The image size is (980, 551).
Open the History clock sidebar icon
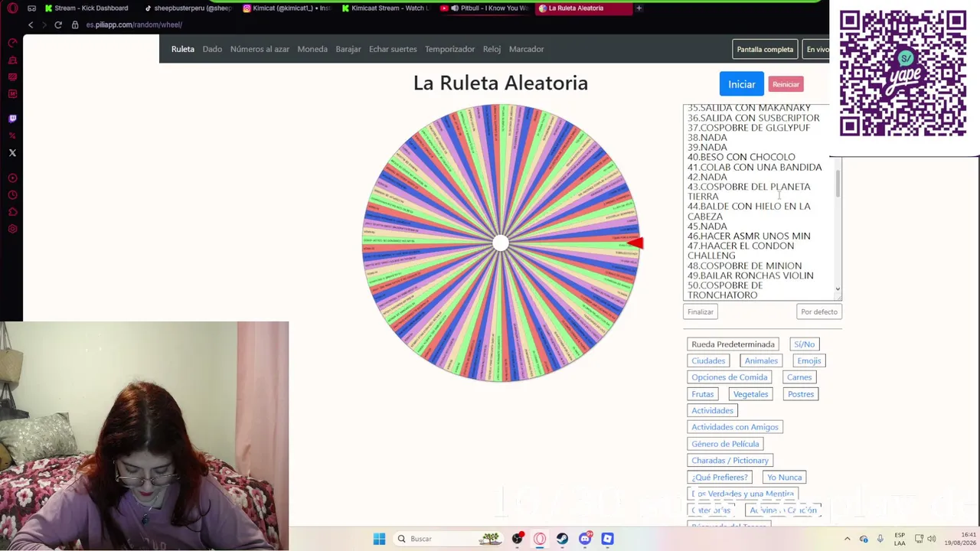(x=12, y=195)
